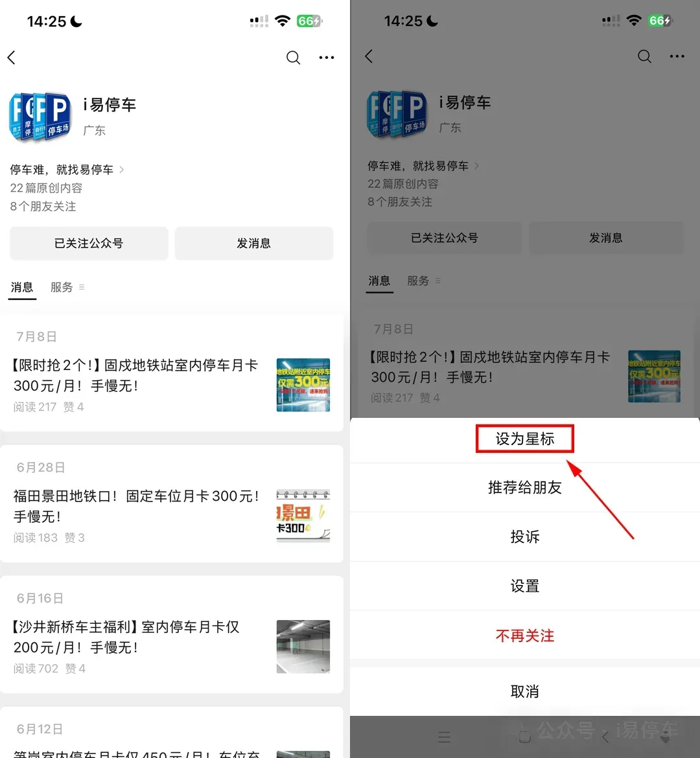Expand the 服务 menu icon in left screen
This screenshot has width=700, height=758.
[x=82, y=287]
